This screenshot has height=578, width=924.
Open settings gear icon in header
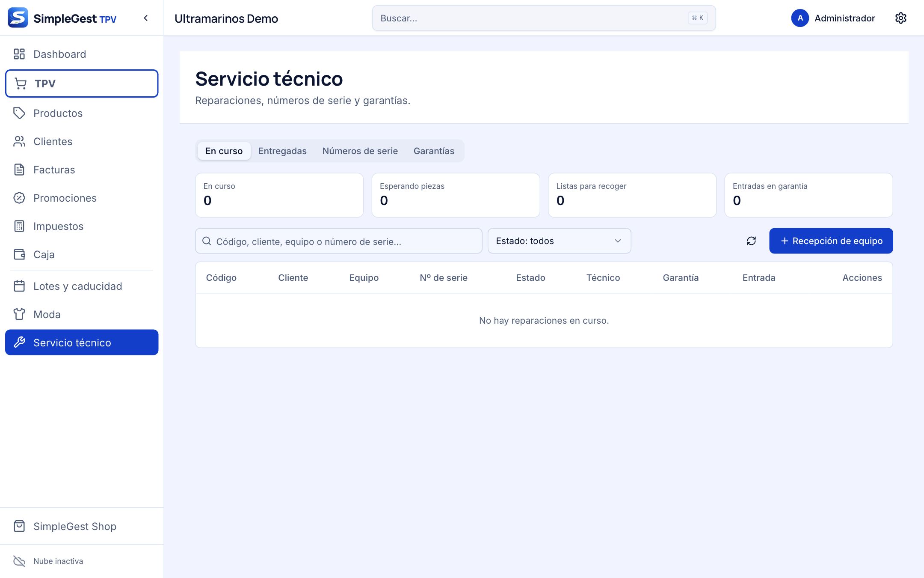point(900,18)
